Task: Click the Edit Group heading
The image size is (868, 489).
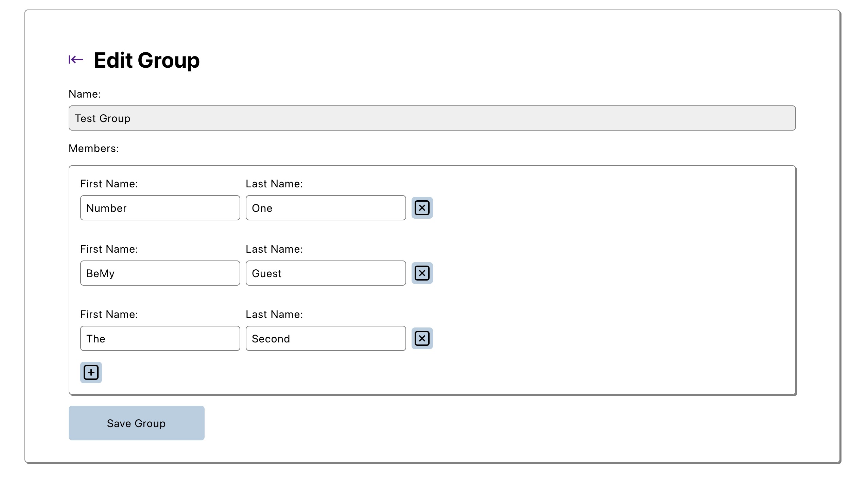Action: pyautogui.click(x=146, y=60)
